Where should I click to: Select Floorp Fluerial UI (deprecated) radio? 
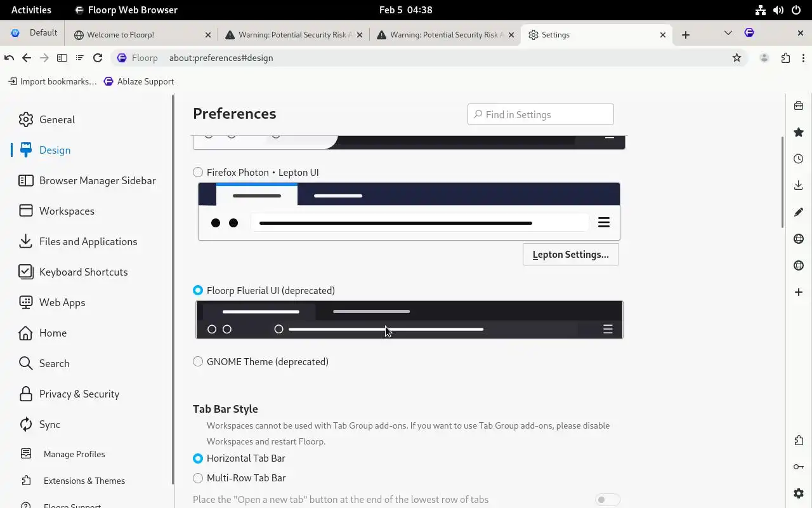(x=198, y=290)
